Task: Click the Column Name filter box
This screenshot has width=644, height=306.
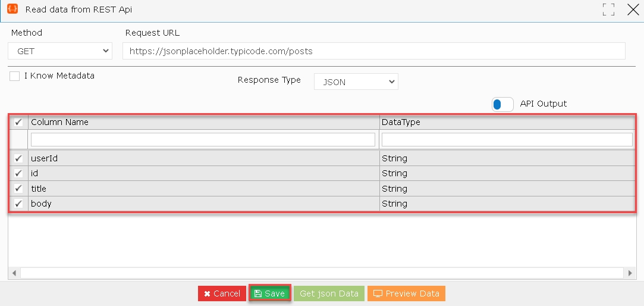Action: click(x=203, y=140)
